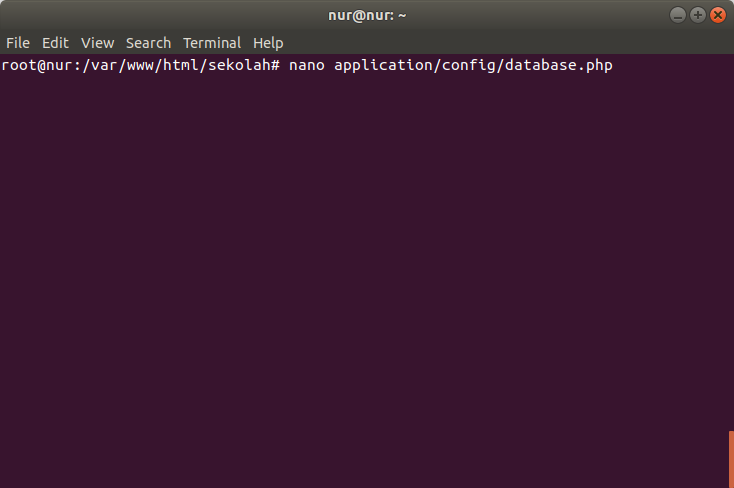
Task: Click the application/config portion of path
Action: (415, 65)
